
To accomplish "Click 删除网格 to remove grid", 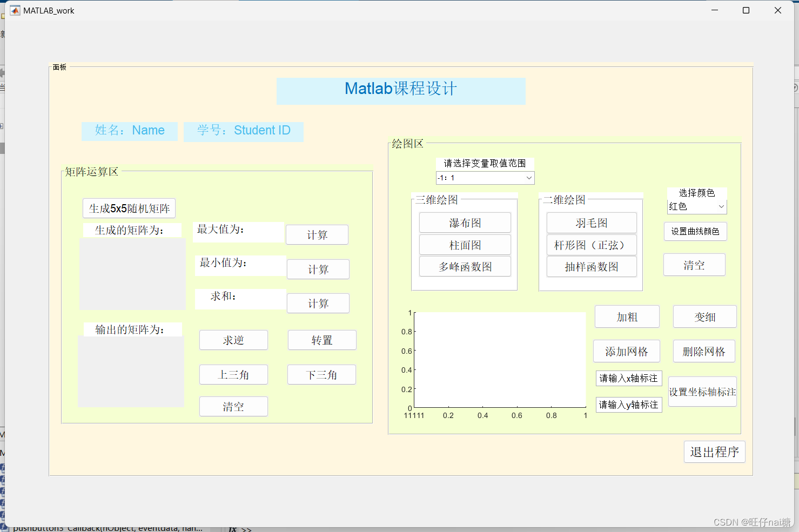I will (704, 351).
